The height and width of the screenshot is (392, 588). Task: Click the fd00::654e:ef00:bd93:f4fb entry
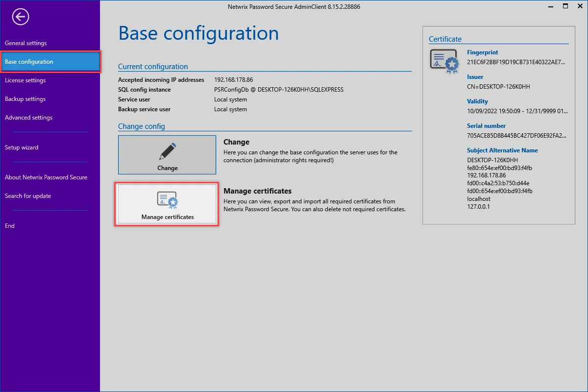click(x=499, y=191)
